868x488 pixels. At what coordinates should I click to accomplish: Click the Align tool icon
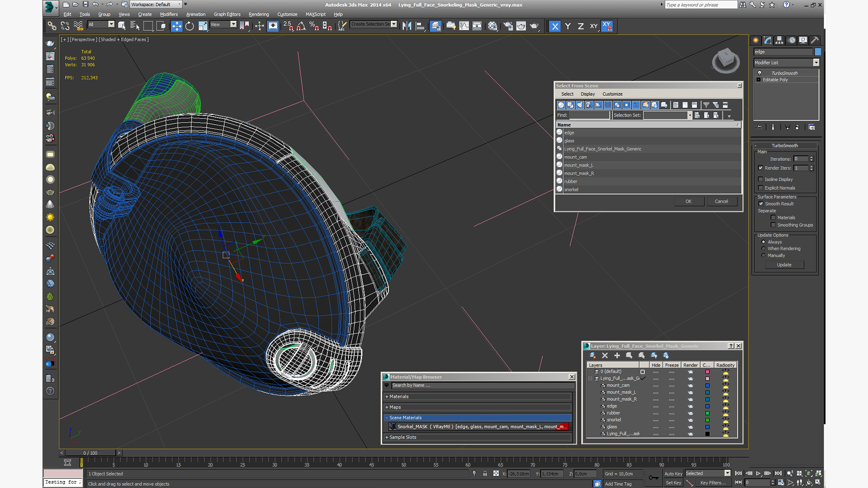pos(420,26)
